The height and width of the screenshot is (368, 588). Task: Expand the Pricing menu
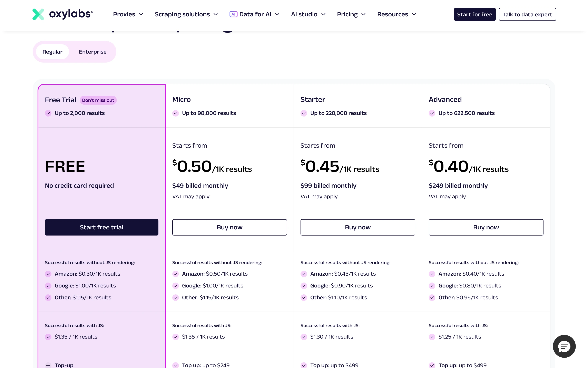[351, 14]
